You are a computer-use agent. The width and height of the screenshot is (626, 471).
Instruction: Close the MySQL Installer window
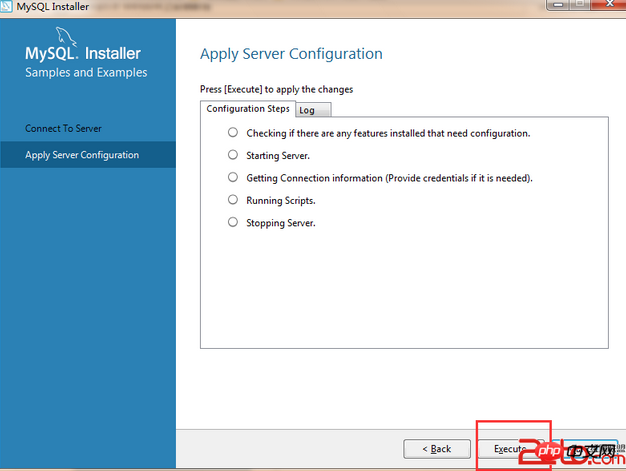click(x=609, y=4)
